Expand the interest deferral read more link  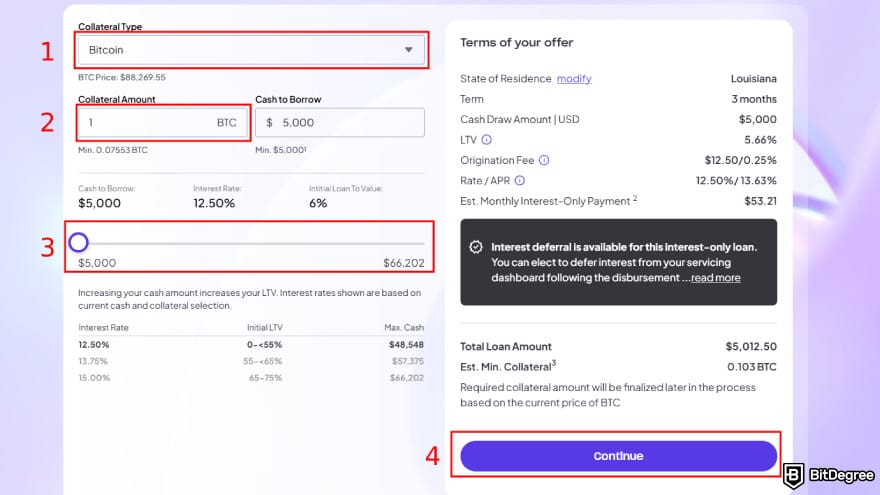click(716, 278)
